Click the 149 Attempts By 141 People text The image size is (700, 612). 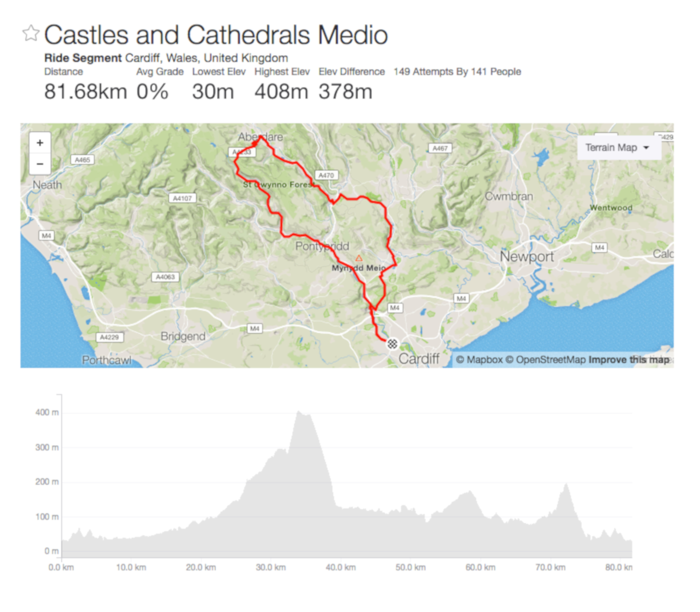(457, 72)
